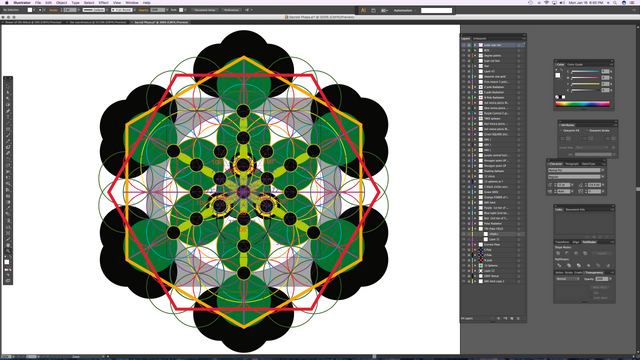Click the Document Setup button
Image resolution: width=640 pixels, height=360 pixels.
tap(204, 10)
